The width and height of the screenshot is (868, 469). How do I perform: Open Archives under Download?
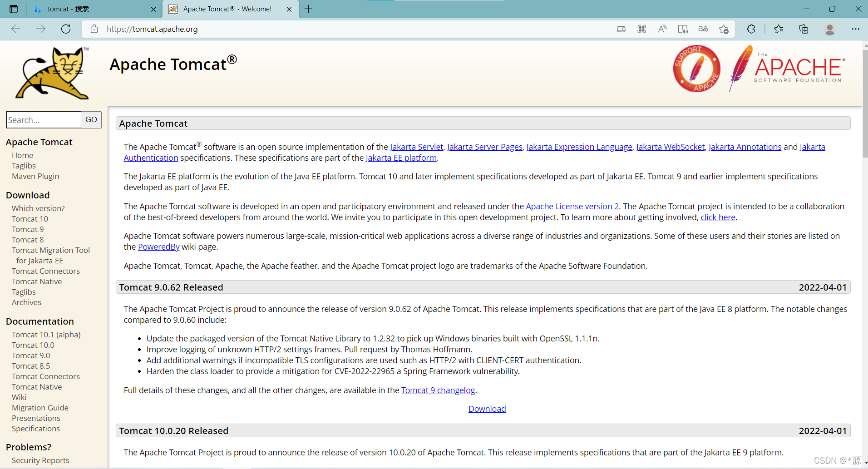coord(26,302)
